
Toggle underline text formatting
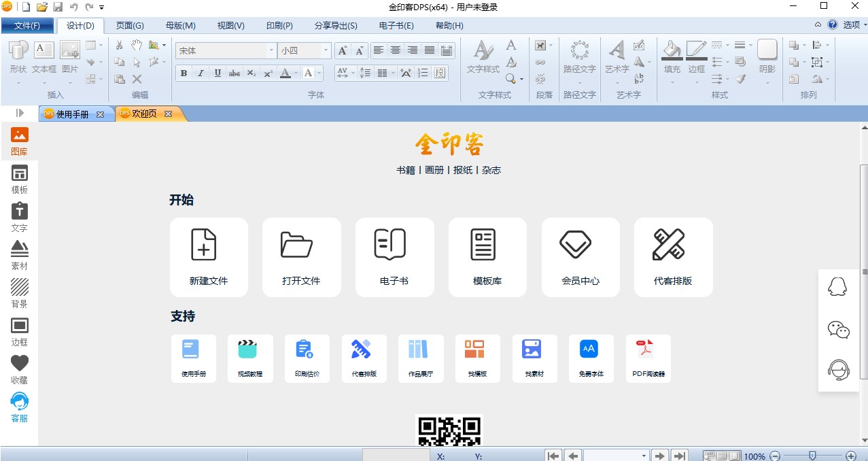tap(218, 73)
